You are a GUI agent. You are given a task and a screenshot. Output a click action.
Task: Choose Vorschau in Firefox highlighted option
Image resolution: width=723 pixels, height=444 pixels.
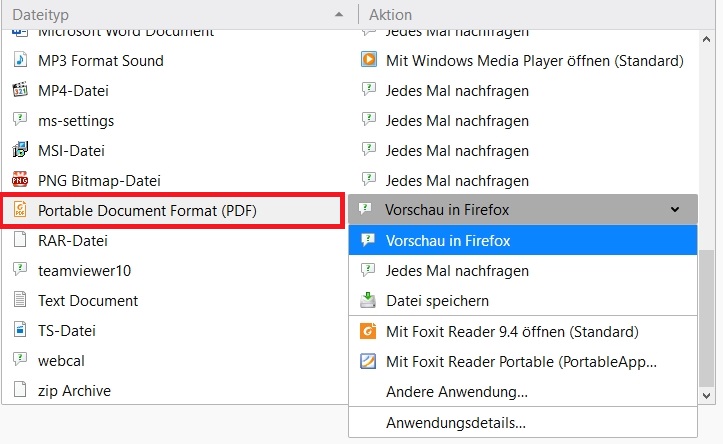tap(523, 240)
